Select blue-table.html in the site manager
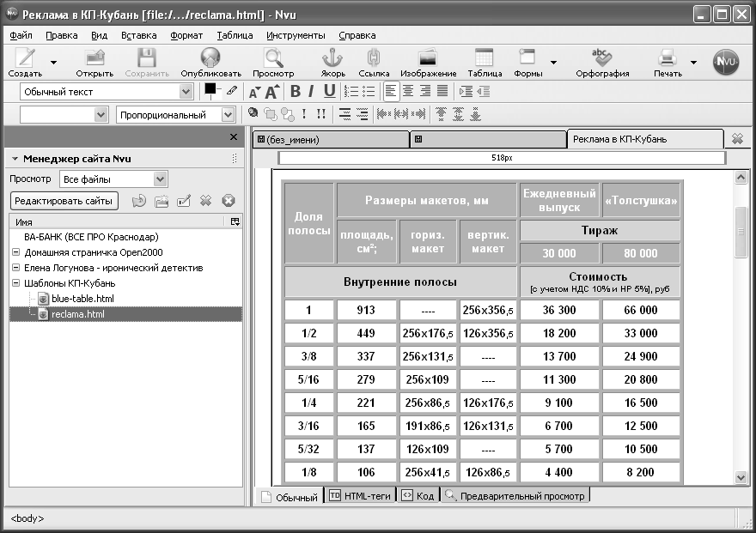This screenshot has height=533, width=756. (x=82, y=299)
